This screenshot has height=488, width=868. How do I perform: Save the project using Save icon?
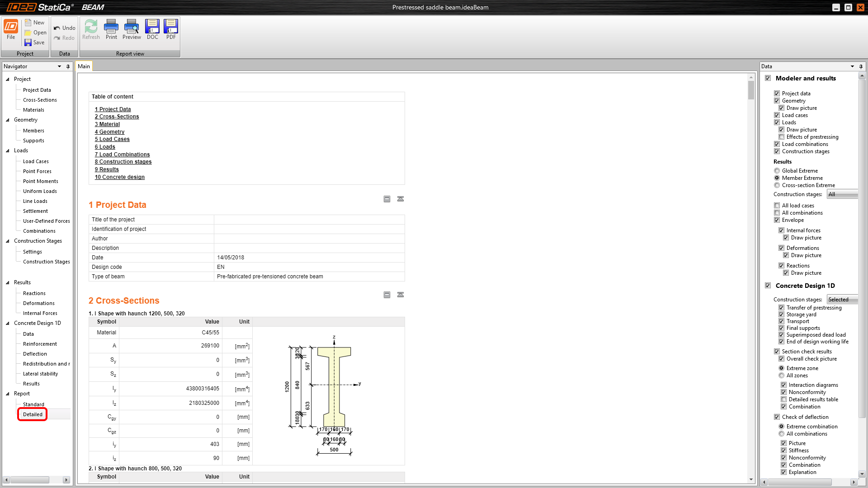28,42
